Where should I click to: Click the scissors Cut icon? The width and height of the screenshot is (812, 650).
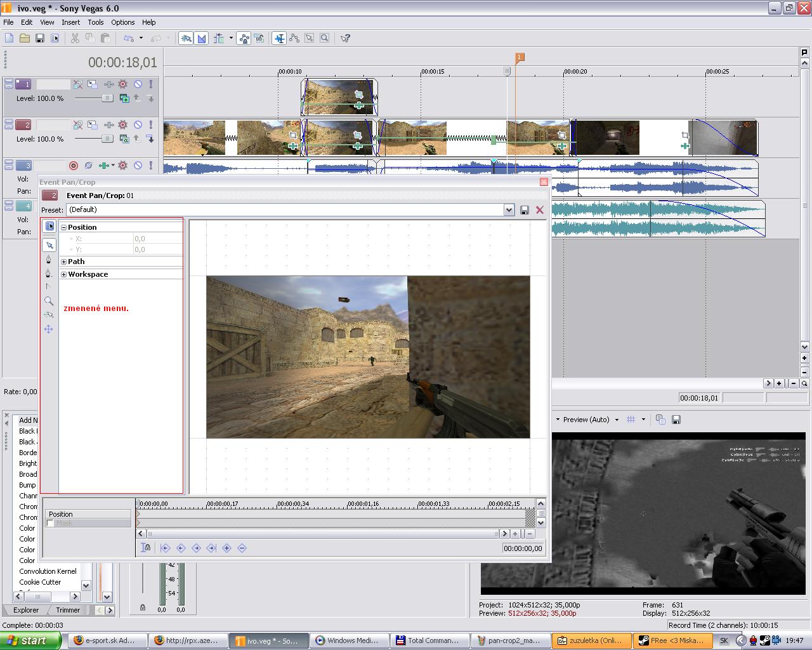[x=75, y=38]
